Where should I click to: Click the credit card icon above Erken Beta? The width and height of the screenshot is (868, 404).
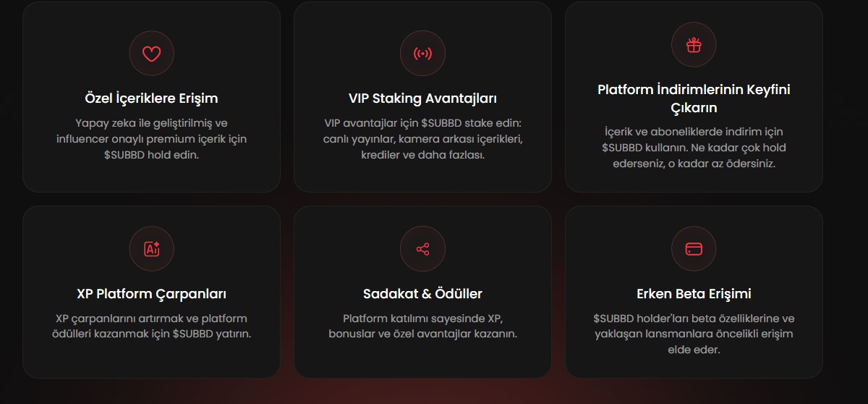pyautogui.click(x=694, y=249)
